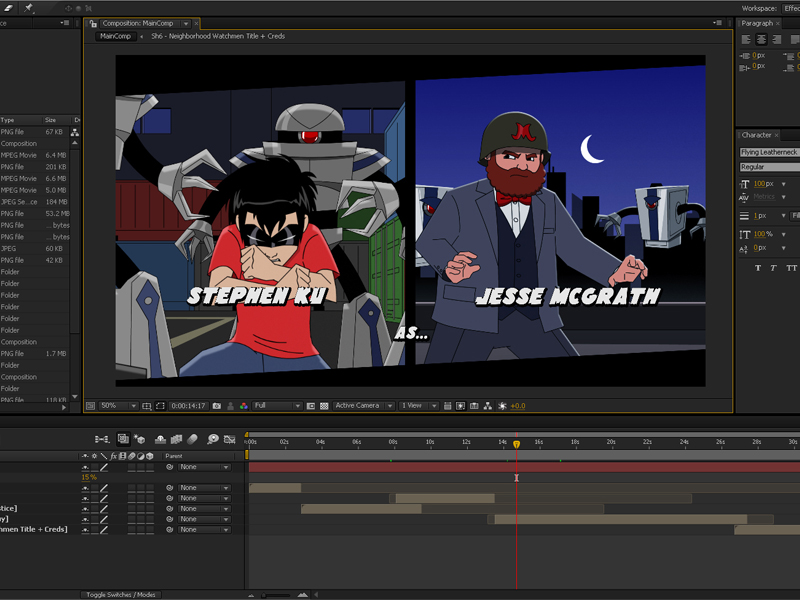Enable Draft 3D icon in timeline

[139, 439]
